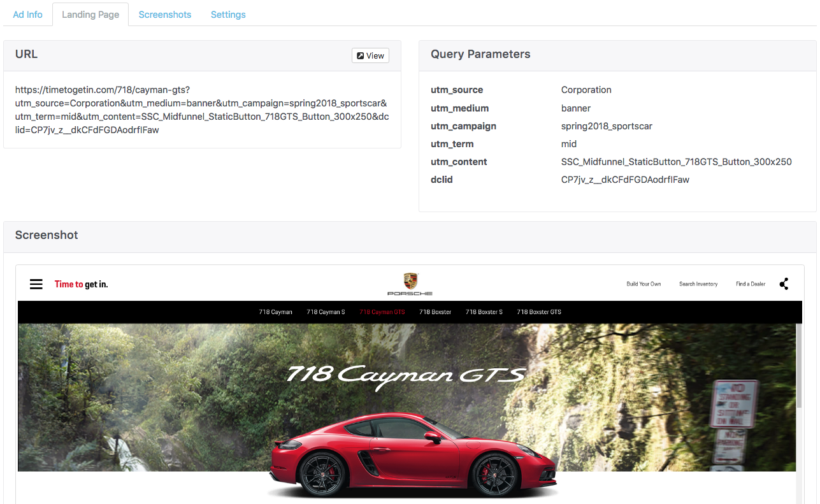Open the Screenshots tab
Image resolution: width=820 pixels, height=504 pixels.
tap(165, 15)
